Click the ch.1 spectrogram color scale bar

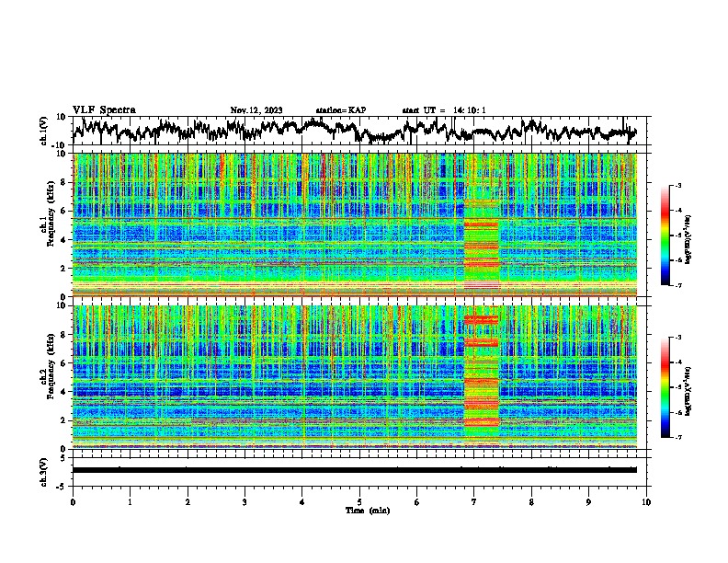(665, 236)
